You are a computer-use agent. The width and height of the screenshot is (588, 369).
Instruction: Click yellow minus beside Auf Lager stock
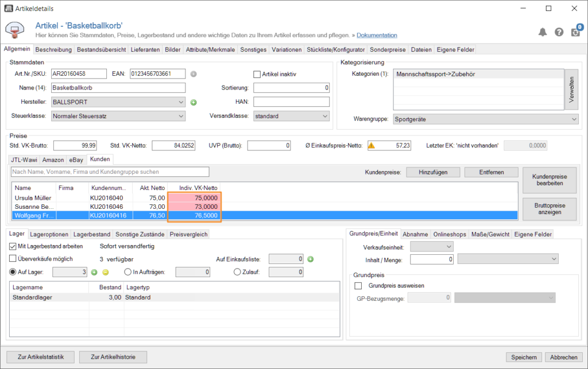click(x=105, y=272)
